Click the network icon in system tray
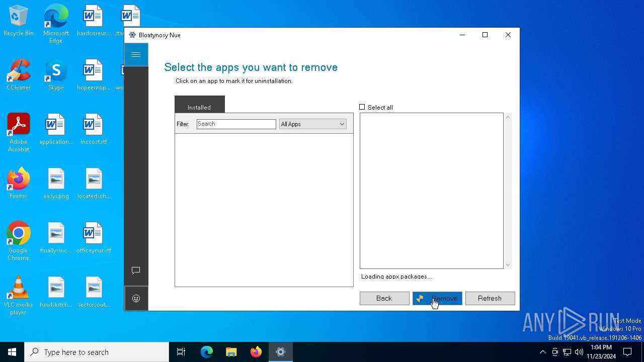The image size is (644, 362). [567, 352]
